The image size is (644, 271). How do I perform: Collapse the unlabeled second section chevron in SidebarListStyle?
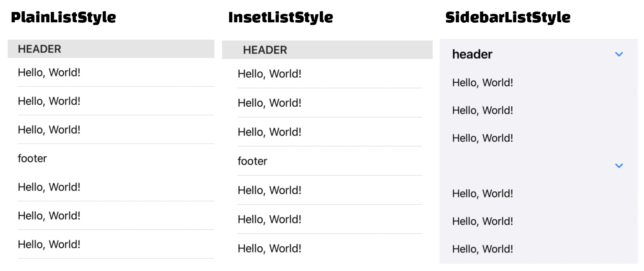point(619,166)
